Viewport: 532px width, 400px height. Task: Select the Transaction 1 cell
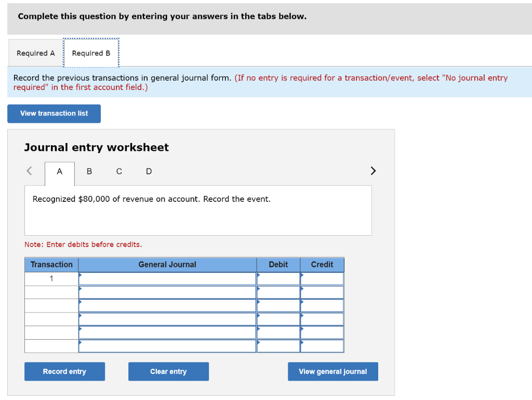(x=51, y=278)
